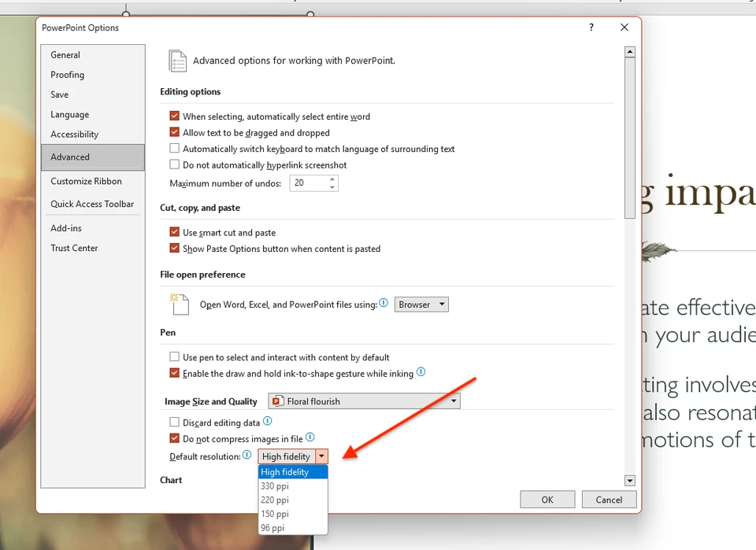This screenshot has width=756, height=550.
Task: Increase maximum number of undos with stepper
Action: tap(331, 179)
